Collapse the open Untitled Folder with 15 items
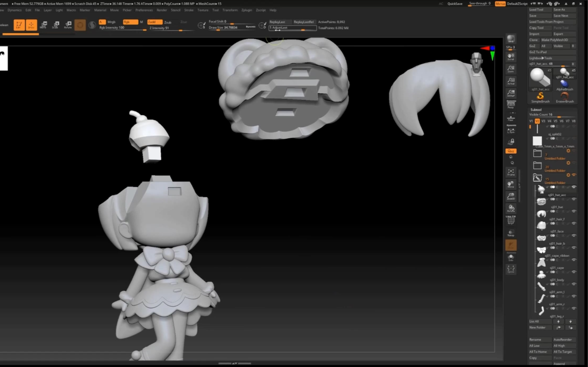 point(537,178)
